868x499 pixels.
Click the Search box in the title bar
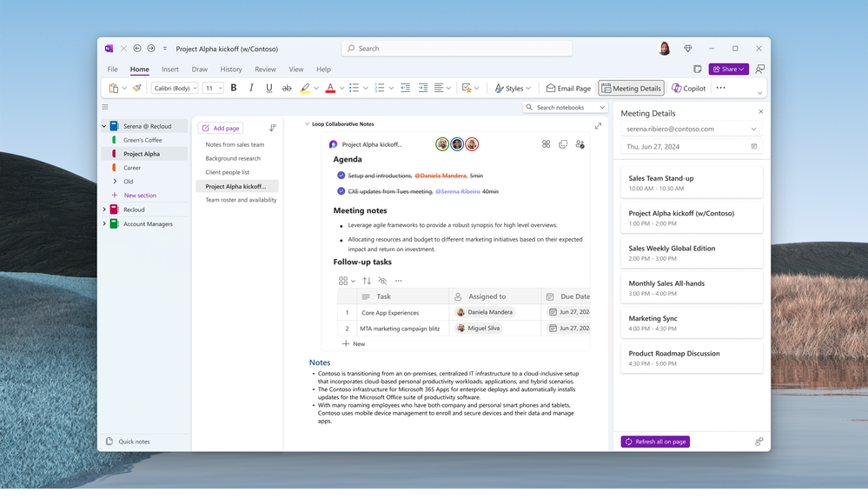(x=457, y=49)
